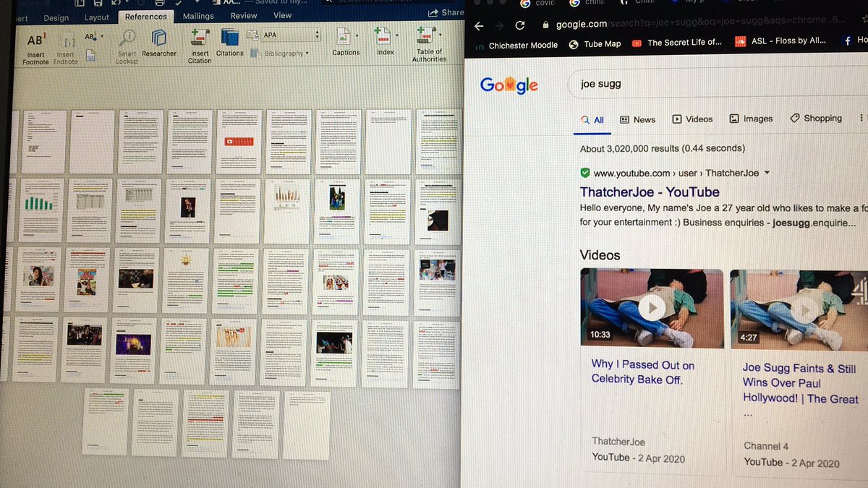
Task: Click the padlock site info icon
Action: click(547, 25)
